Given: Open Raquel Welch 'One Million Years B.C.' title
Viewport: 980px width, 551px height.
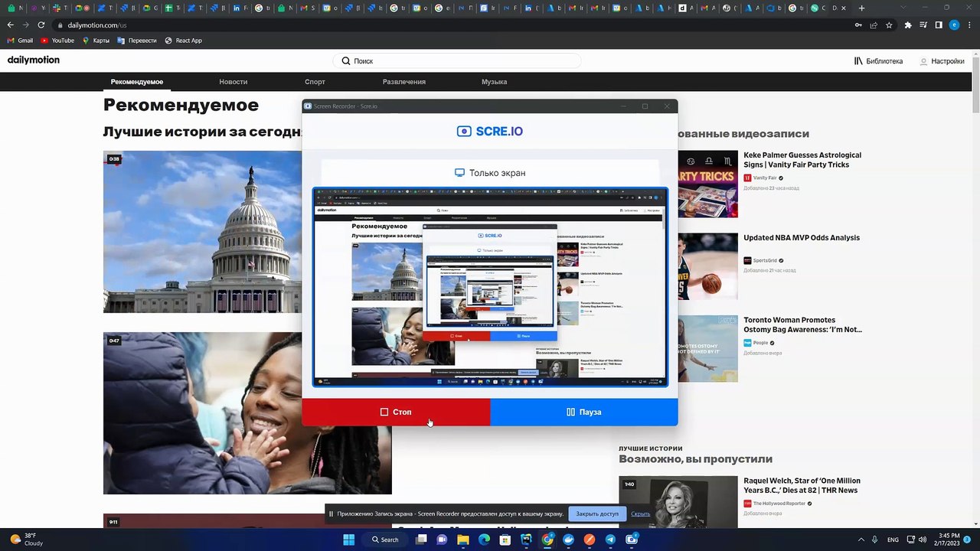Looking at the screenshot, I should pos(802,486).
